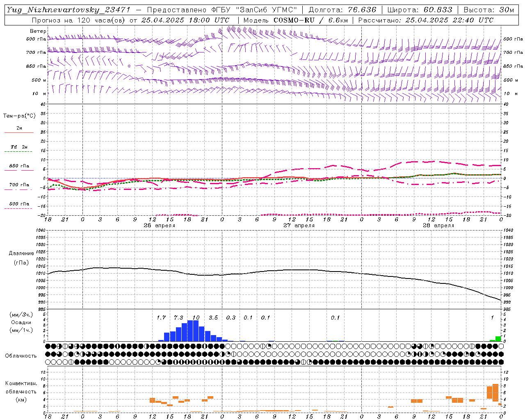Click the latitude value Широта: 60.833
The width and height of the screenshot is (525, 420).
pos(420,10)
